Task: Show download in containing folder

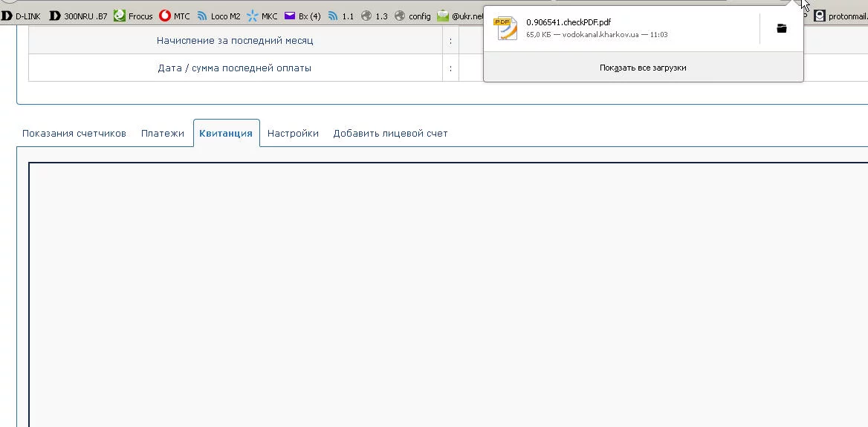Action: [782, 28]
